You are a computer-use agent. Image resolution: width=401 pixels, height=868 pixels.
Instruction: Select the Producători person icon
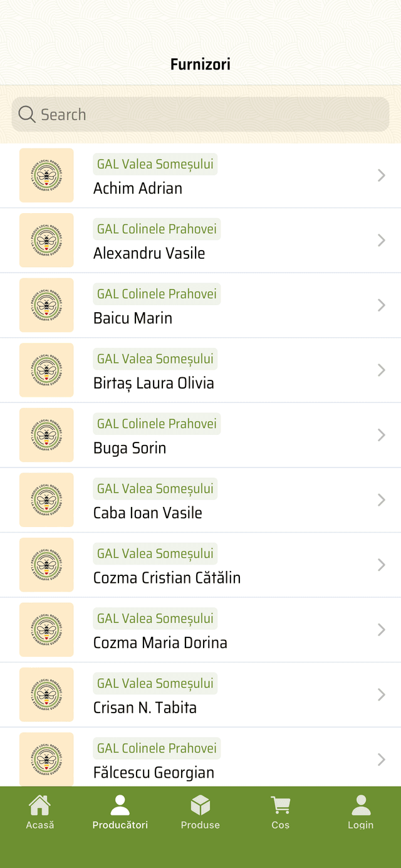[120, 805]
